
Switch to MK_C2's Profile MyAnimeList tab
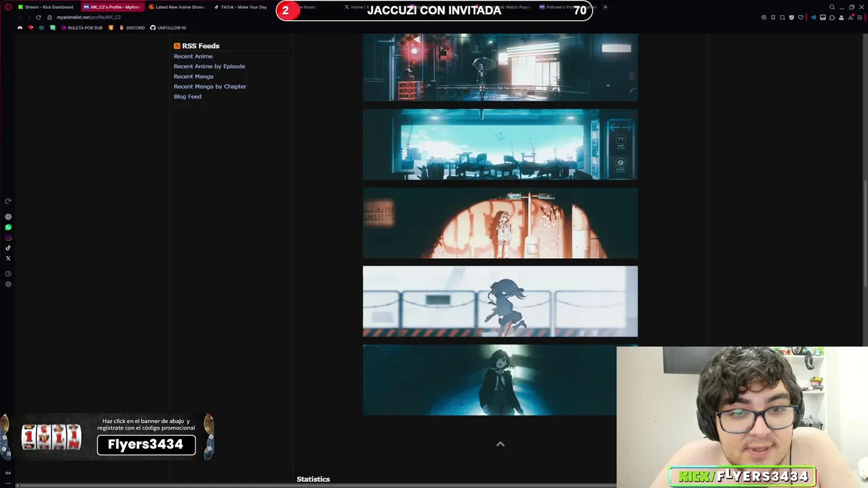[x=113, y=7]
